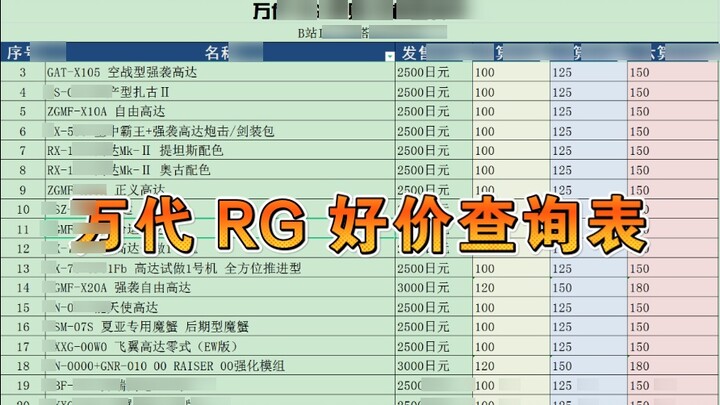Open the filter dropdown in the 名称 header
Viewport: 720px width, 405px height.
389,56
